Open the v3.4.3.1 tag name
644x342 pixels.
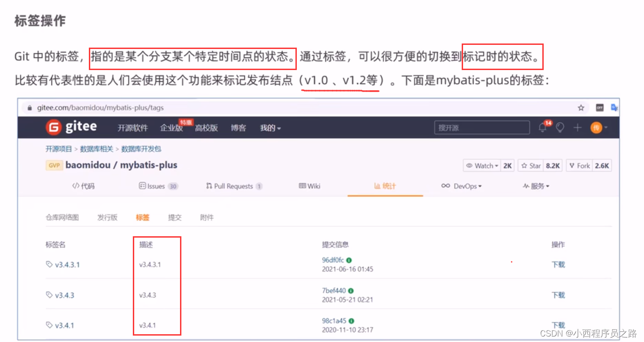[x=67, y=265]
